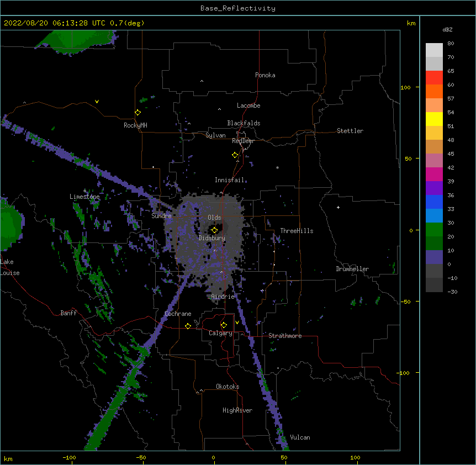The image size is (476, 465).
Task: Click the km unit label at top right
Action: pos(411,23)
